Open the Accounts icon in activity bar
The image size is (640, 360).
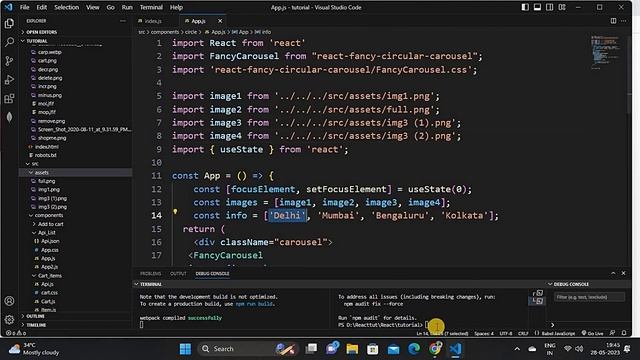(9, 301)
